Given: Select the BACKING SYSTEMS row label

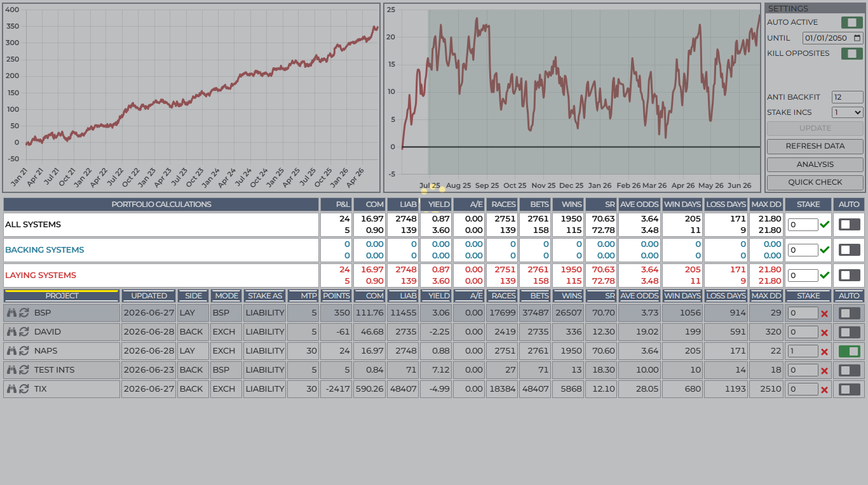Looking at the screenshot, I should [x=44, y=250].
